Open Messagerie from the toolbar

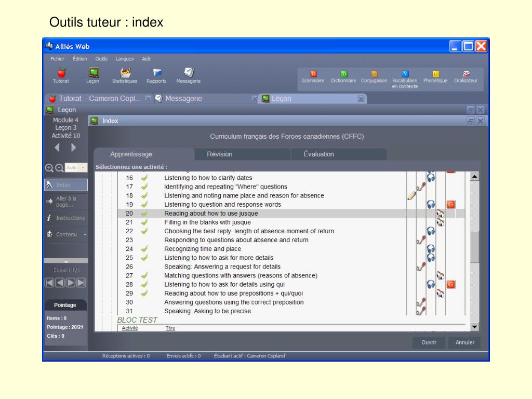(188, 76)
